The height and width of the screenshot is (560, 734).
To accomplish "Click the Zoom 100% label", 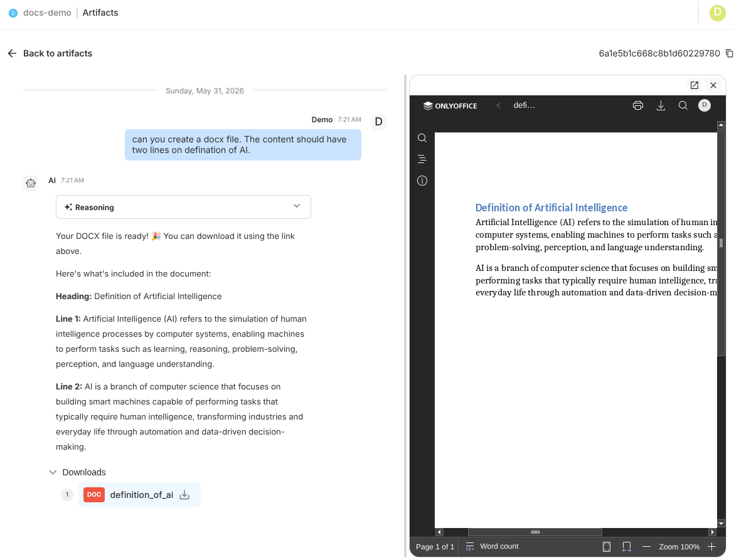I will pos(679,546).
